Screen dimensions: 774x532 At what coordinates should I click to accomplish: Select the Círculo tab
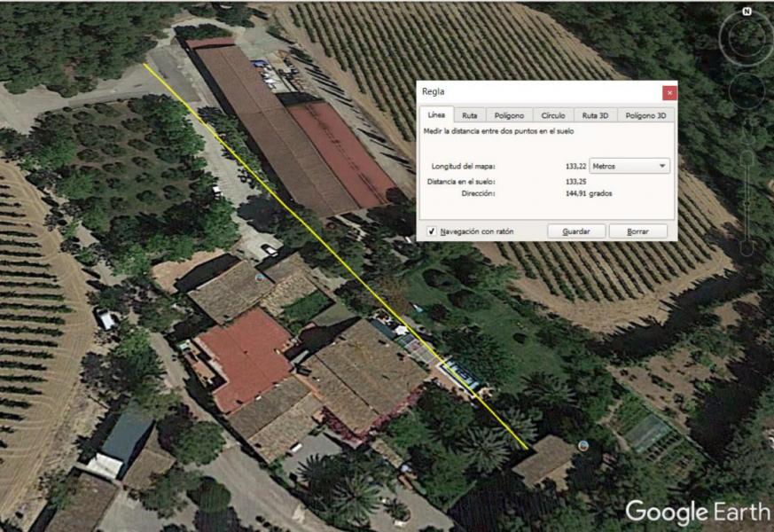click(x=553, y=115)
